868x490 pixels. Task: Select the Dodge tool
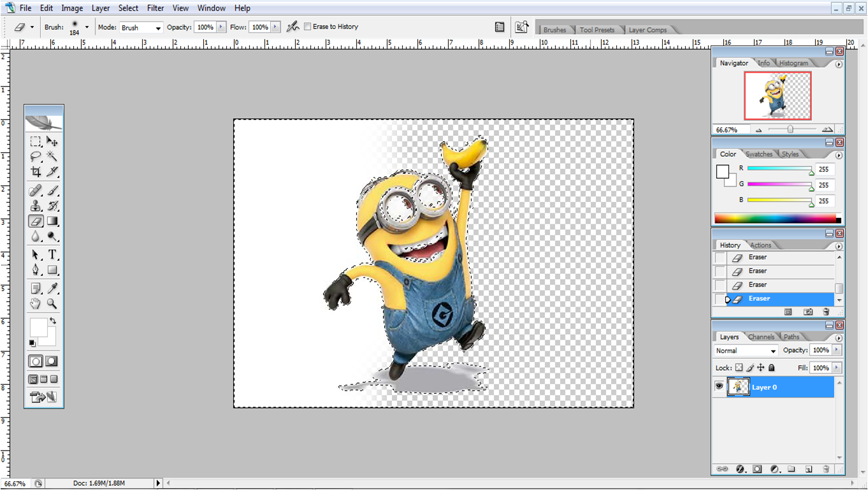(x=52, y=236)
